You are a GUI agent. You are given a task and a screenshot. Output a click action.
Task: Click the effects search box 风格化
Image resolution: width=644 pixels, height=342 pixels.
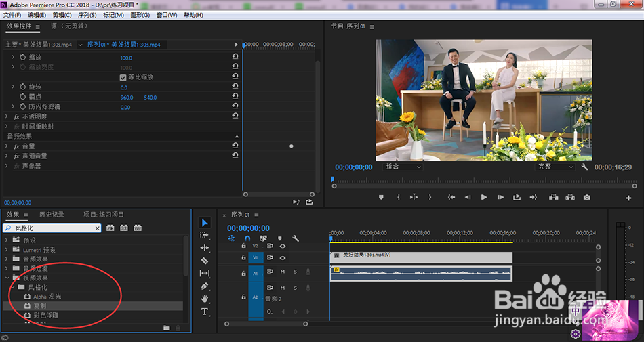(52, 228)
